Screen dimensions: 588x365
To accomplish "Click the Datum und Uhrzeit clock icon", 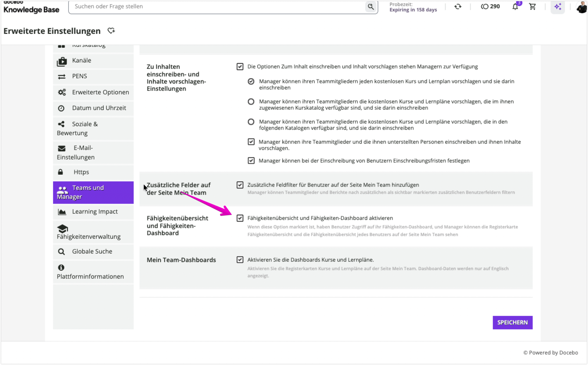I will [61, 108].
